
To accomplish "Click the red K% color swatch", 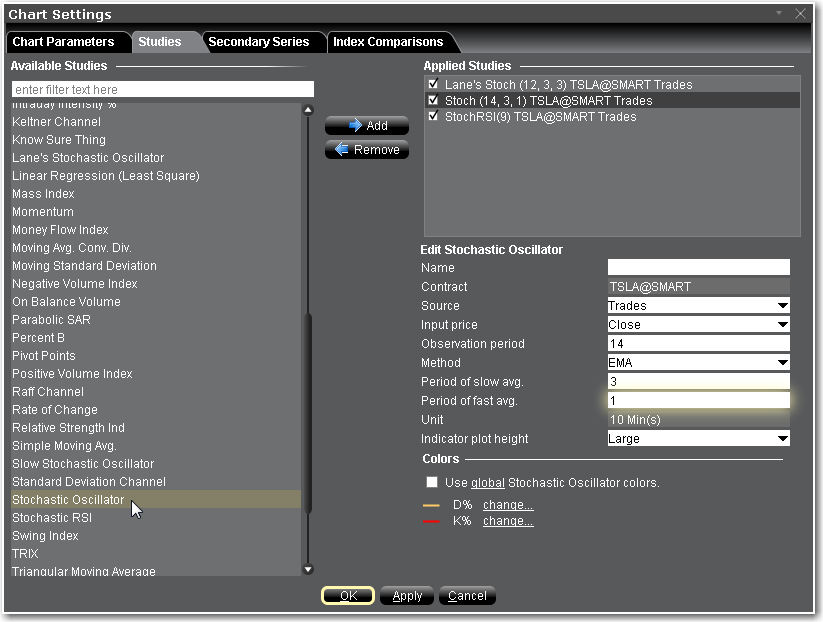I will click(x=432, y=522).
